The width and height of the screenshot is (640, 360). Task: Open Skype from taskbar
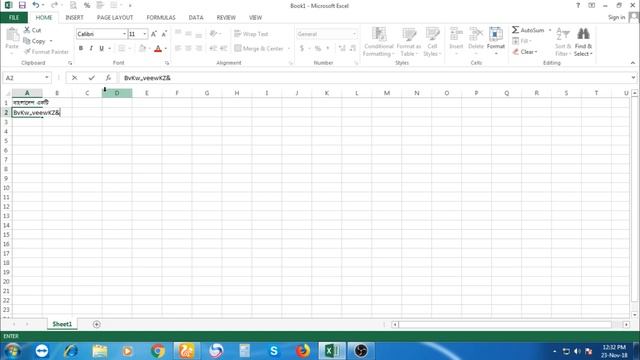273,351
